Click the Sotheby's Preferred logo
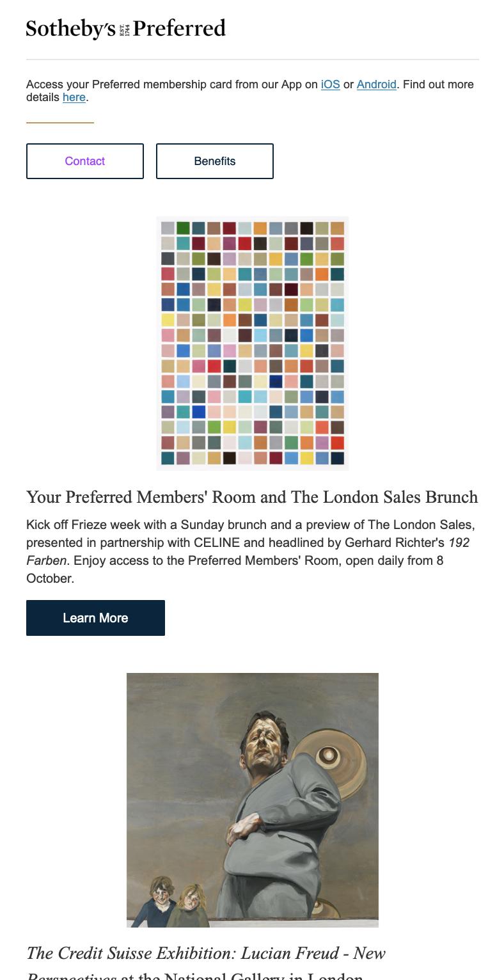This screenshot has width=504, height=980. click(125, 29)
